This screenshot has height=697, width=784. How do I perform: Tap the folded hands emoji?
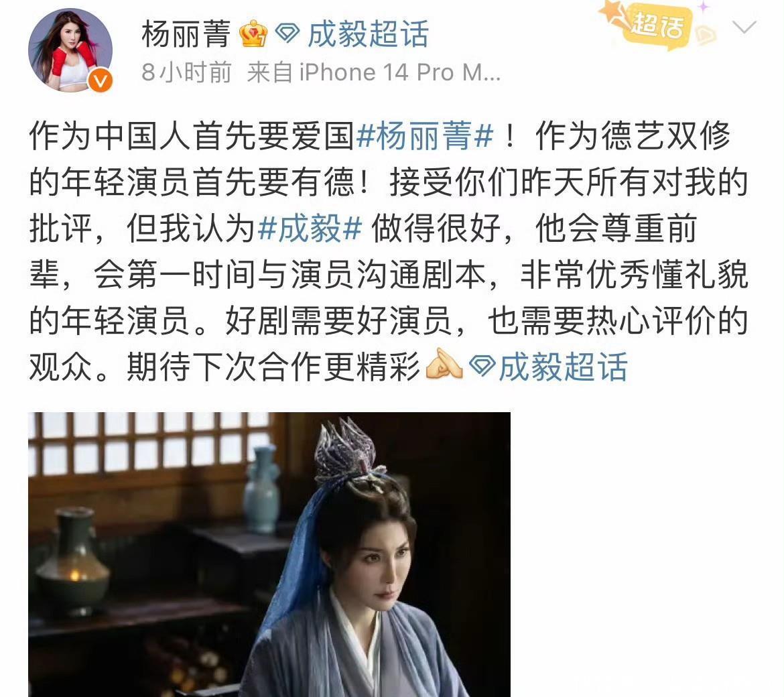tap(443, 365)
